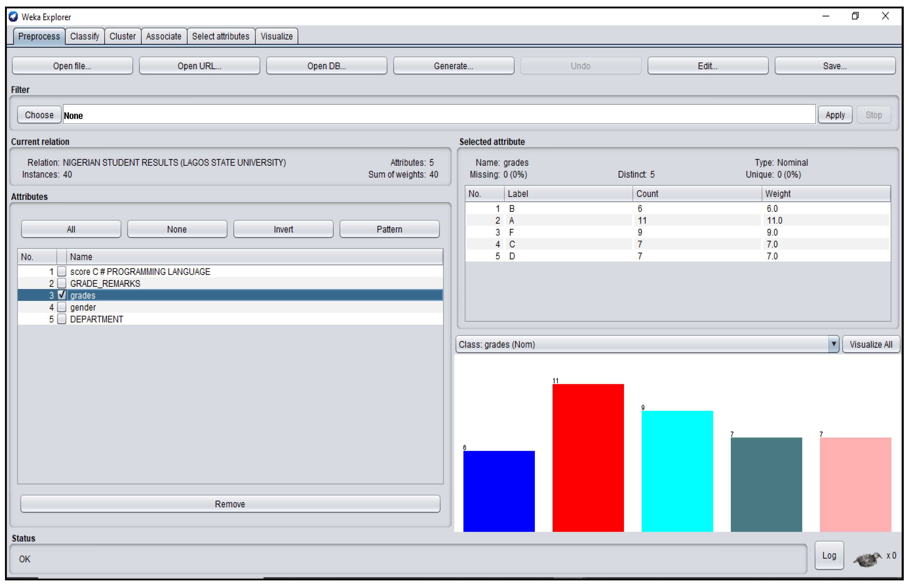
Task: Go to the Select attributes tab
Action: tap(220, 36)
